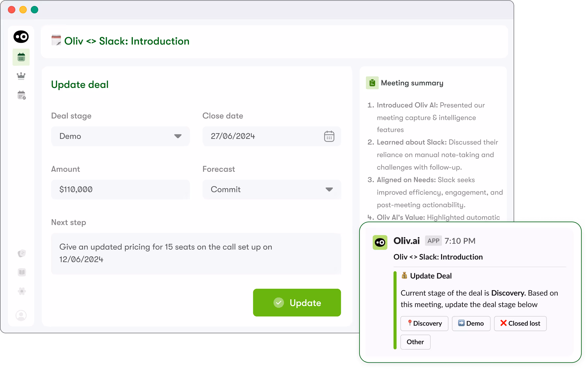Viewport: 588px width, 370px height.
Task: Expand the Forecast Commit dropdown
Action: (x=271, y=190)
